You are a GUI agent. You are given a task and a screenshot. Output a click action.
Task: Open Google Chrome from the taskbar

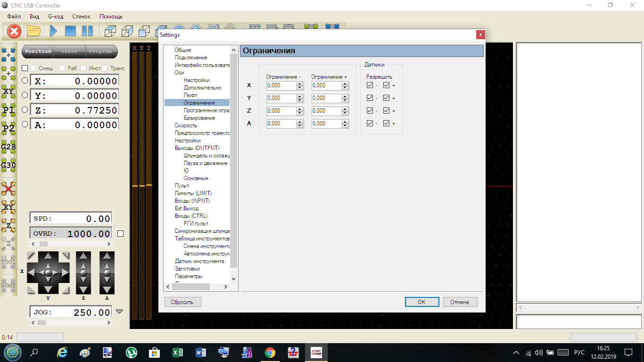[270, 352]
